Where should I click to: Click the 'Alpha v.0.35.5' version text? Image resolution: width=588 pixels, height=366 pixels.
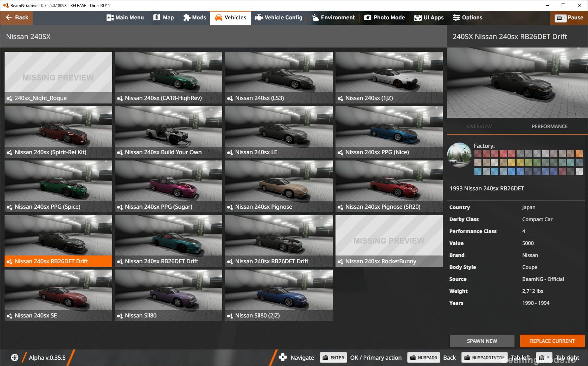pos(47,358)
